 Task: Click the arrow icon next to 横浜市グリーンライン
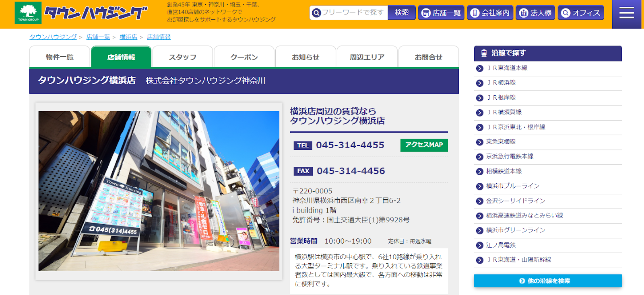[x=479, y=231]
